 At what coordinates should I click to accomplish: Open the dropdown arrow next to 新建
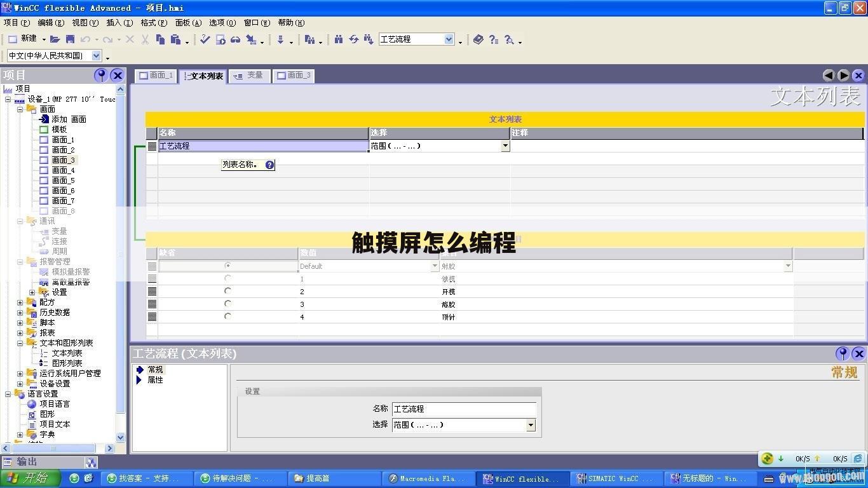44,39
